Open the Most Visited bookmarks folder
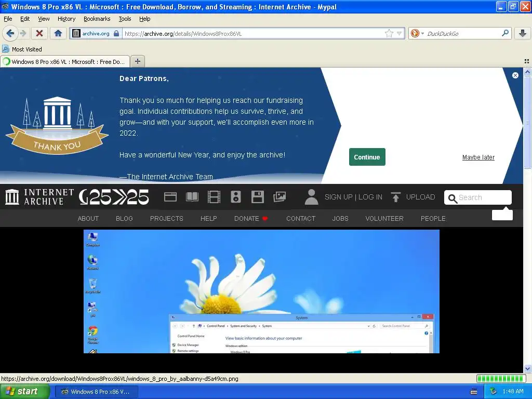 click(x=22, y=49)
